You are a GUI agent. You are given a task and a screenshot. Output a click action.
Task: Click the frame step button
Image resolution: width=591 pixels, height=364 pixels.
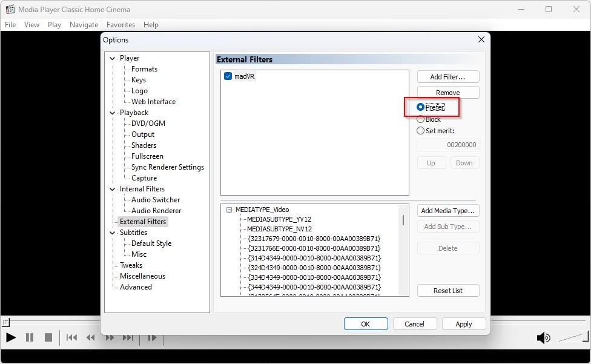point(152,337)
